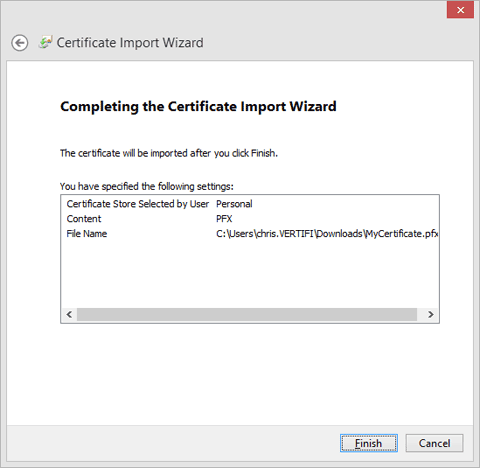
Task: Click the right arrow of the settings scrollbar
Action: (x=431, y=314)
